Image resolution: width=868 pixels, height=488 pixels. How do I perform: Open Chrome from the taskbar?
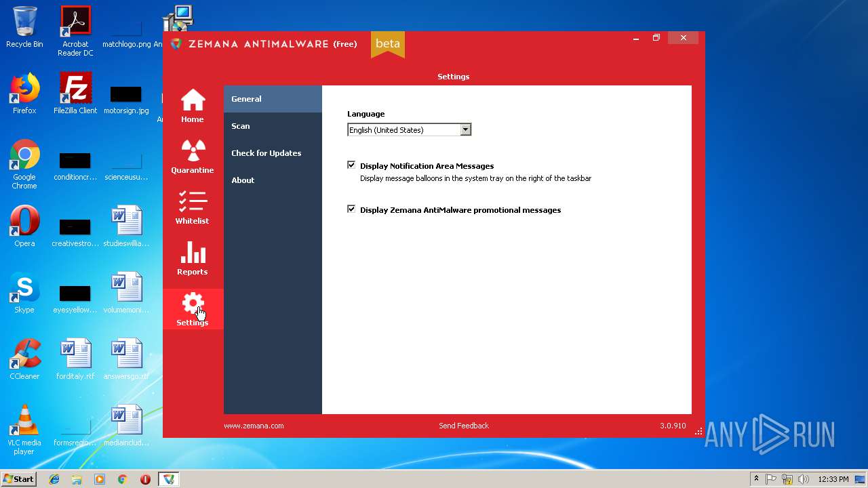[x=123, y=479]
